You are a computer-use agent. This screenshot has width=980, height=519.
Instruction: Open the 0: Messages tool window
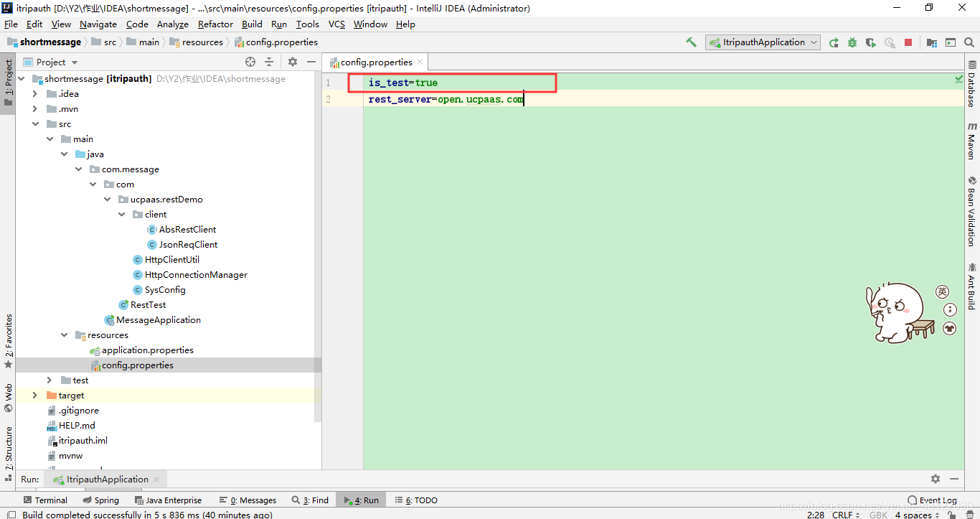pyautogui.click(x=247, y=500)
